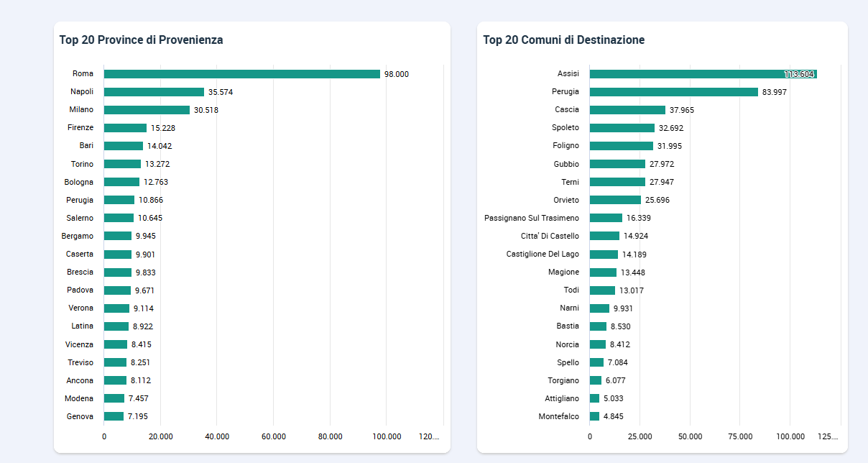Viewport: 868px width, 463px height.
Task: Click the Salerno bar showing 10.645
Action: 119,218
